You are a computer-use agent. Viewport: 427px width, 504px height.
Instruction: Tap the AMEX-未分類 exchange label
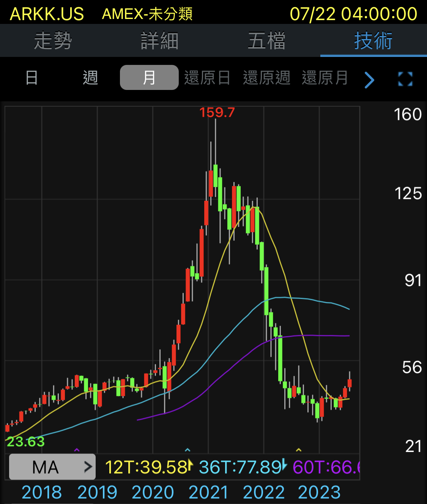tap(147, 14)
